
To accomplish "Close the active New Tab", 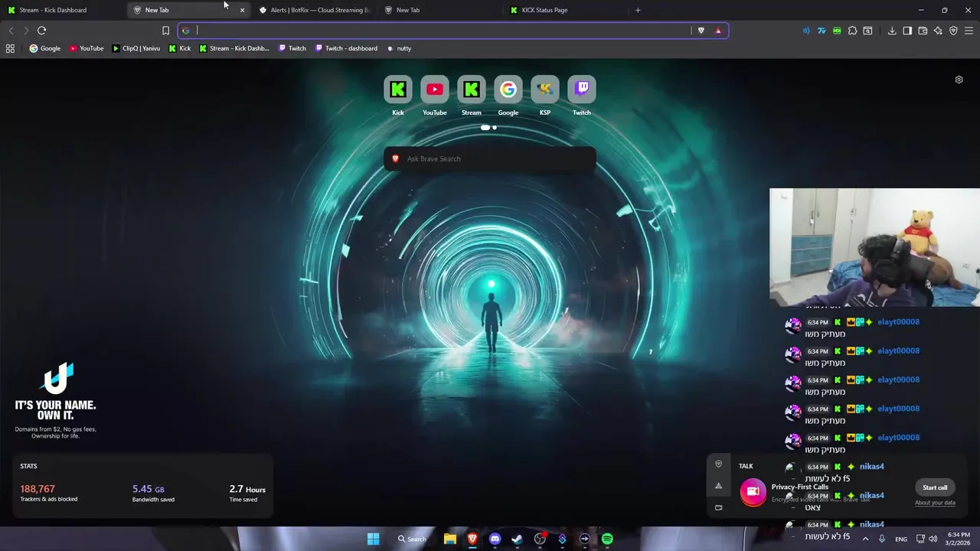I will click(x=242, y=10).
